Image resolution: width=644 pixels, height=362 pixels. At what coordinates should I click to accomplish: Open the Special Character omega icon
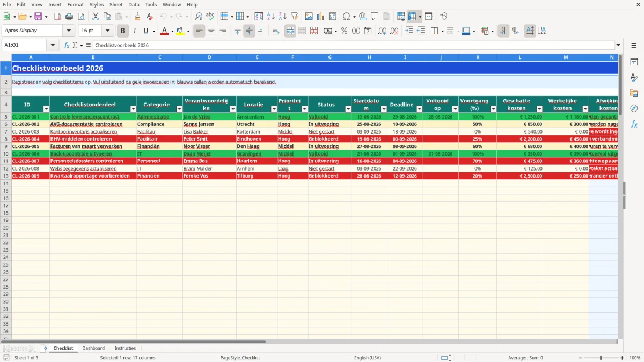[346, 17]
